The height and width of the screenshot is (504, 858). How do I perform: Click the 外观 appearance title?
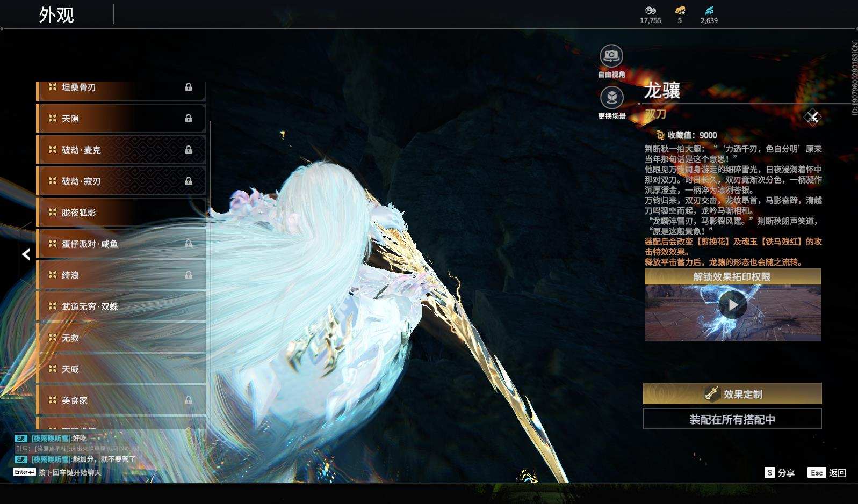(x=56, y=14)
